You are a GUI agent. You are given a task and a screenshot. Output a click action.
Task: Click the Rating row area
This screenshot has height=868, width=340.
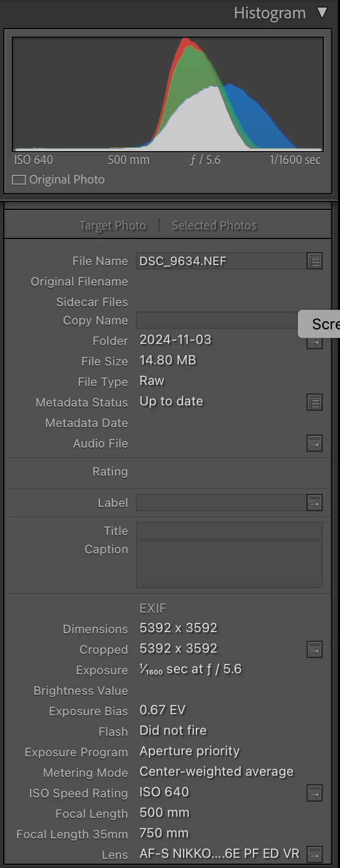tap(168, 472)
